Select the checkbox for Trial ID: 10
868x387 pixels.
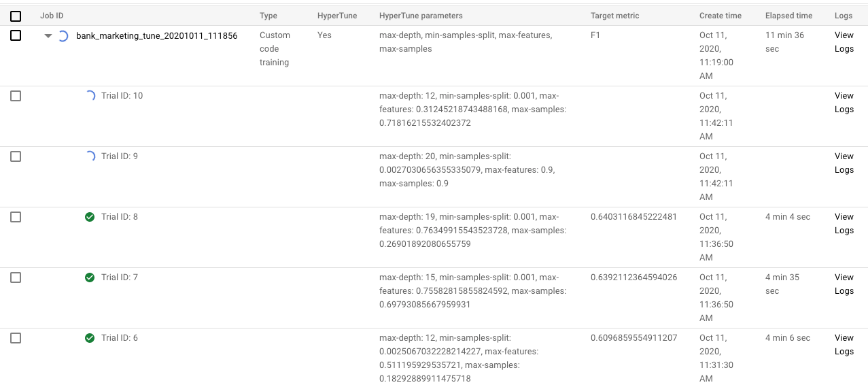coord(16,96)
